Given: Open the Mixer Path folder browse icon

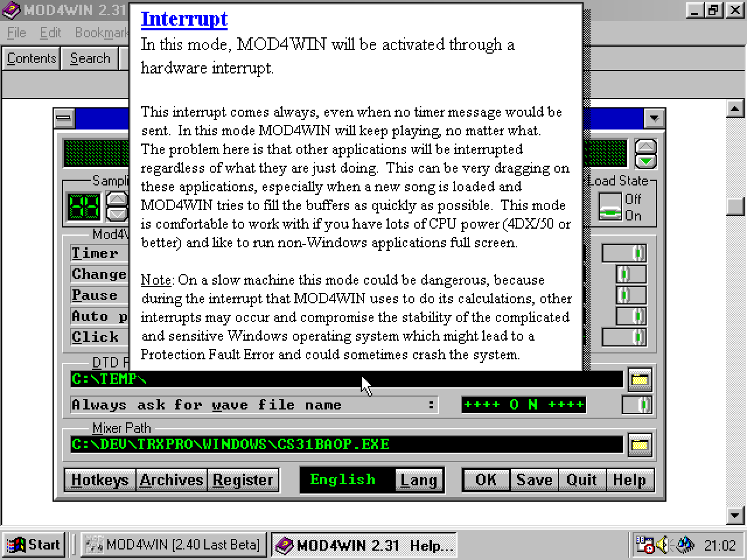Looking at the screenshot, I should coord(640,445).
